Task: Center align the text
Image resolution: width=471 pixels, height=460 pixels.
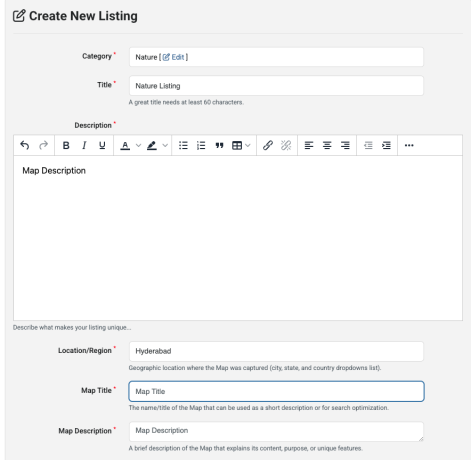Action: click(327, 145)
